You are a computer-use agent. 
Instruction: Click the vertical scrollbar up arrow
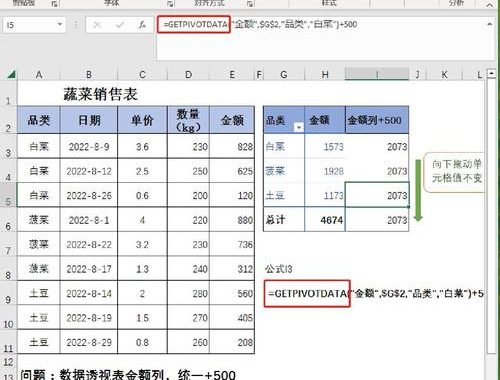pyautogui.click(x=491, y=73)
